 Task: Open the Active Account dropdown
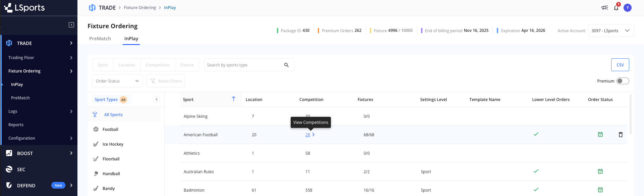pyautogui.click(x=610, y=31)
